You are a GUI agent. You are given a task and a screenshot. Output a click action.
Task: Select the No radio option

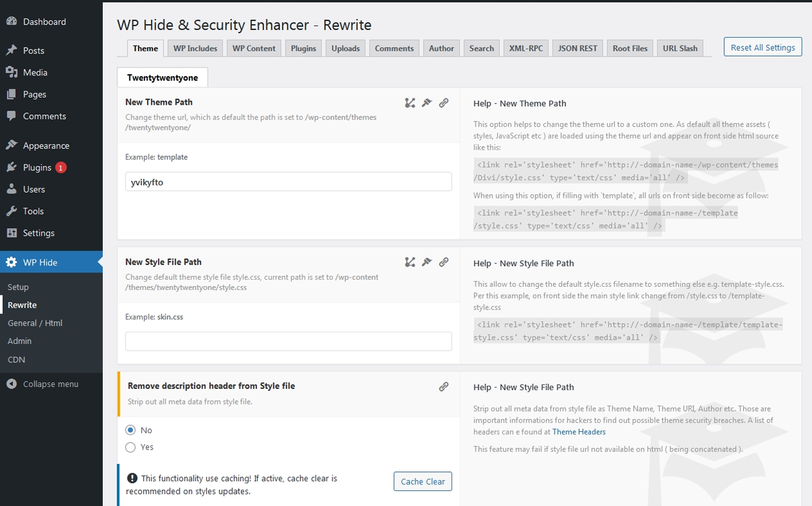(131, 430)
